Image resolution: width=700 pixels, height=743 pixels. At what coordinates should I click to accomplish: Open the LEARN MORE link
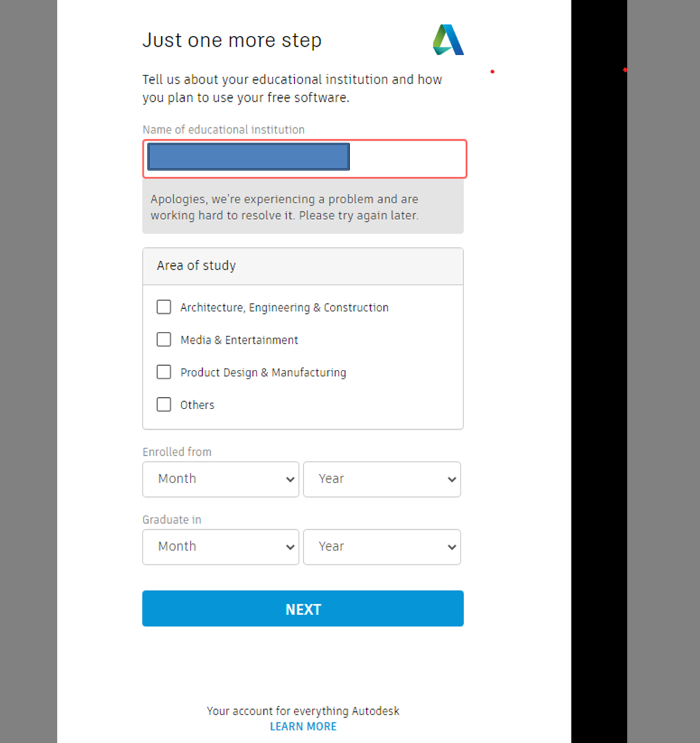[x=303, y=726]
